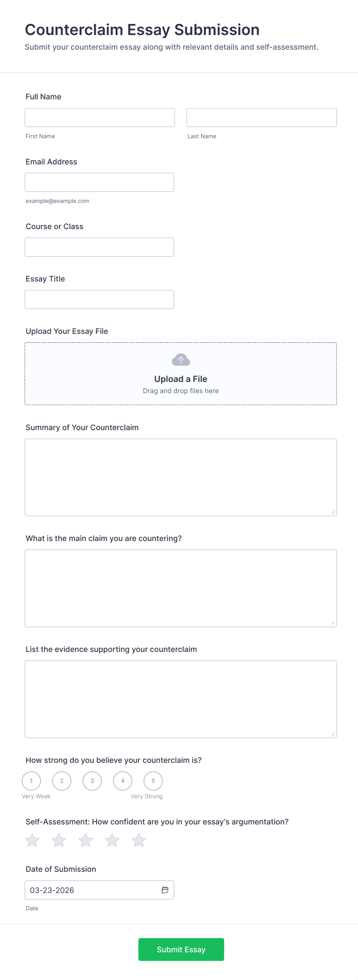
Task: Click the email field envelope icon
Action: pyautogui.click(x=166, y=183)
